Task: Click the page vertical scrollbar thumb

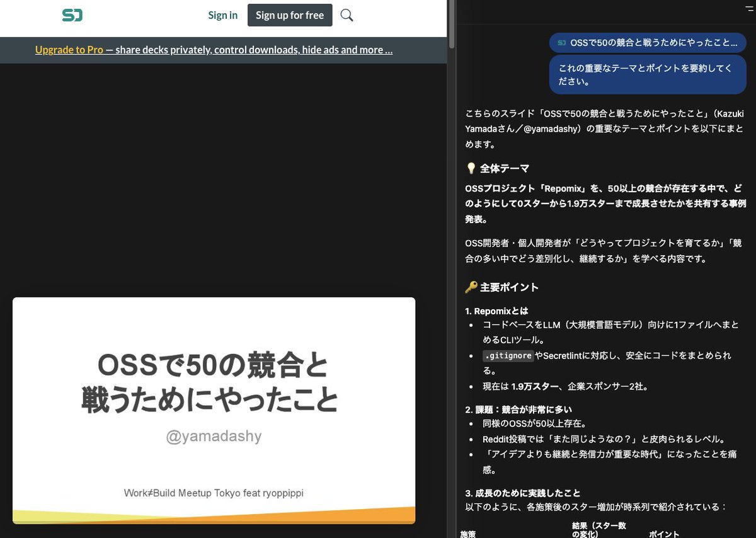Action: tap(451, 24)
